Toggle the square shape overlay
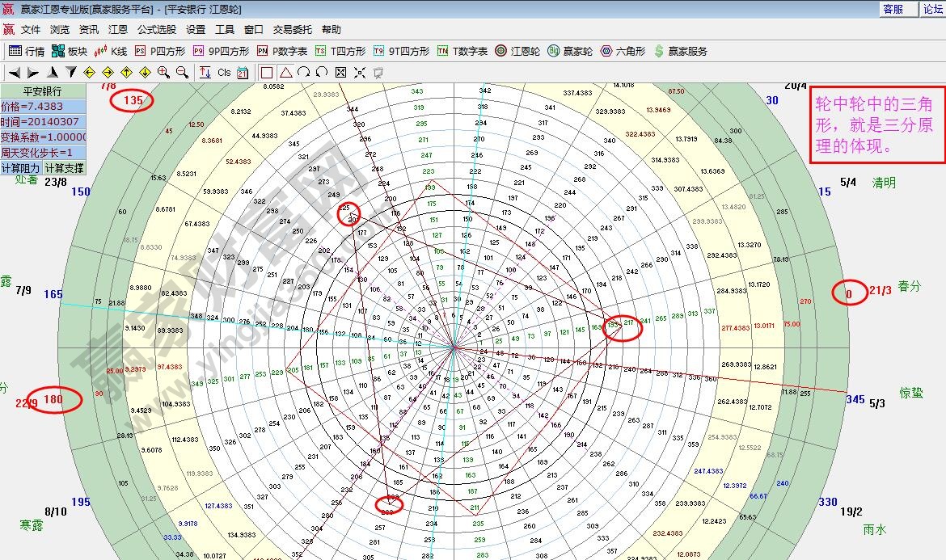946x560 pixels. [x=267, y=72]
